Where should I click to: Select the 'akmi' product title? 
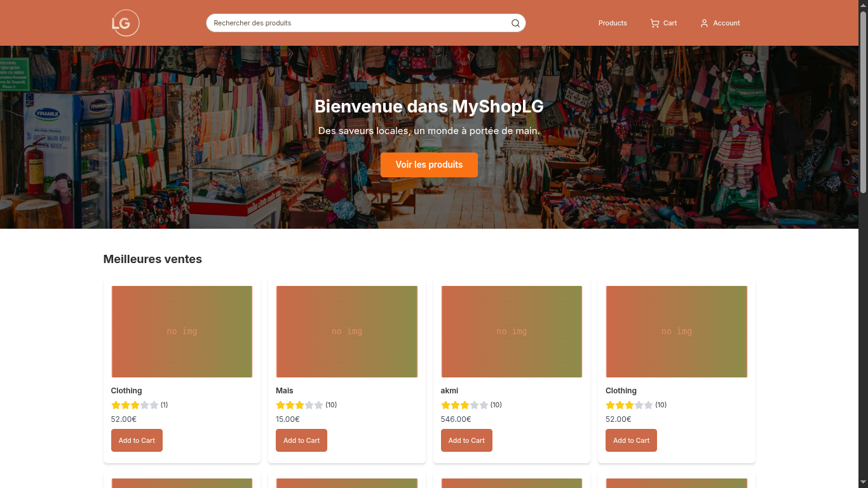449,391
